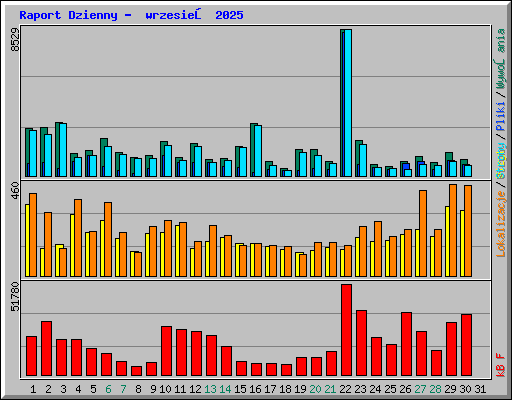Click the tallest red KB bar on day 22
Screen dimensions: 512x400
coord(346,330)
